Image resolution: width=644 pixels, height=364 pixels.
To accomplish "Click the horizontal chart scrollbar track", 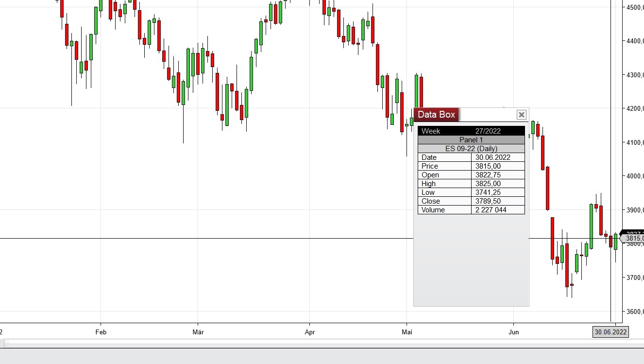I will pyautogui.click(x=321, y=344).
